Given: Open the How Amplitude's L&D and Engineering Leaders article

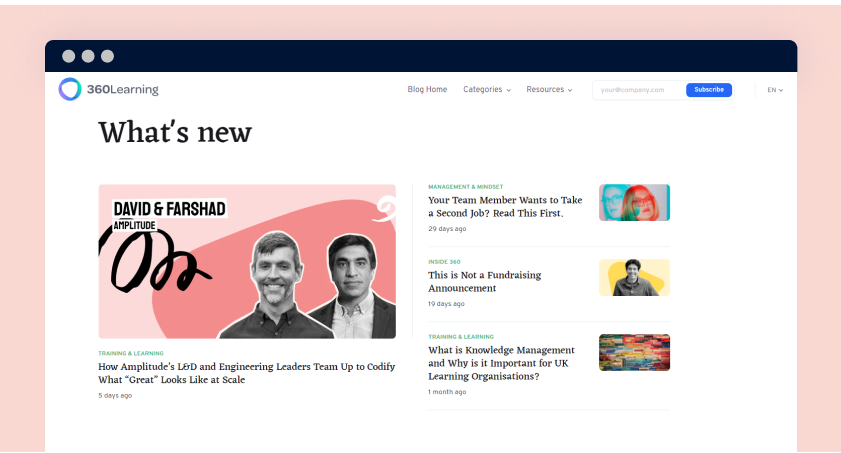Looking at the screenshot, I should [247, 373].
